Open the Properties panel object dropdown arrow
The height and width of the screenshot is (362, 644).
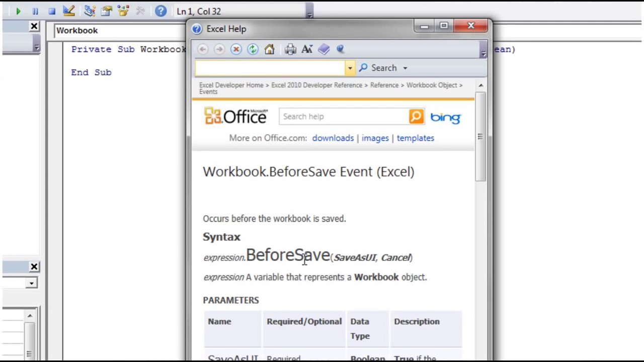coord(32,283)
